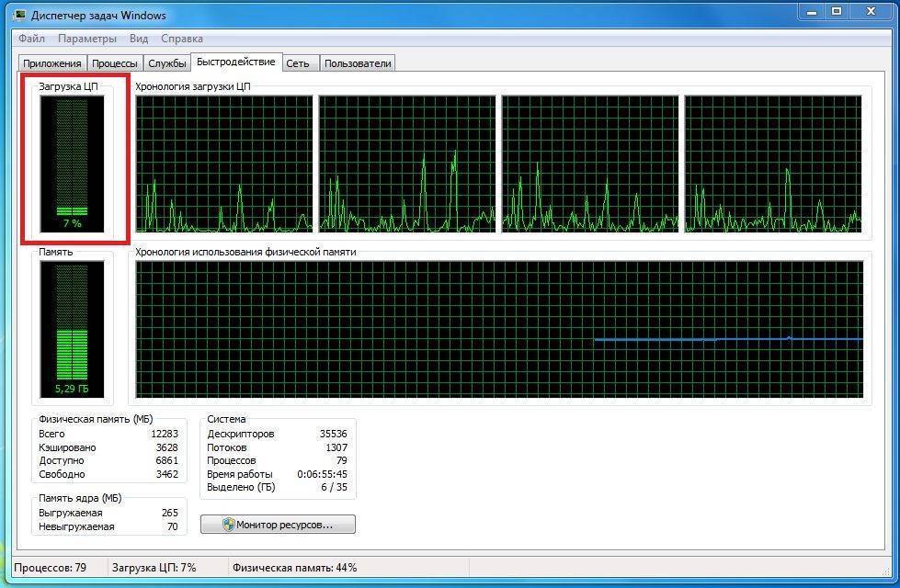
Task: Open the Параметры menu
Action: click(87, 39)
